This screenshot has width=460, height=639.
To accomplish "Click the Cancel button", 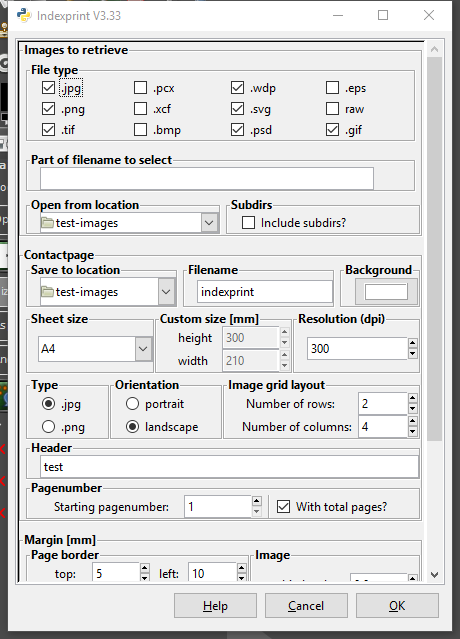I will click(306, 606).
